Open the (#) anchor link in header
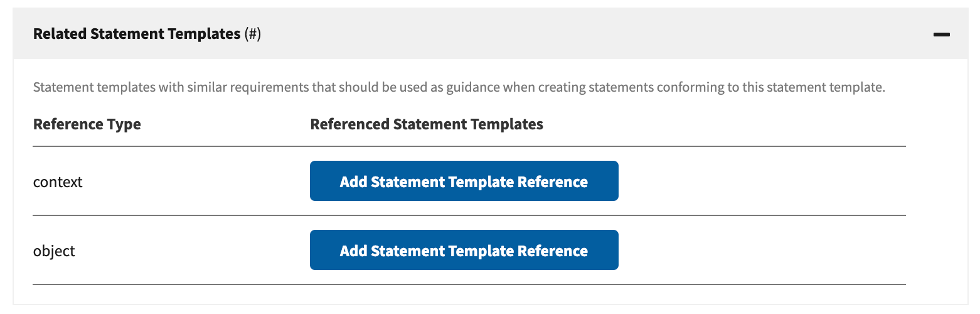Screen dimensions: 980x314 click(253, 34)
